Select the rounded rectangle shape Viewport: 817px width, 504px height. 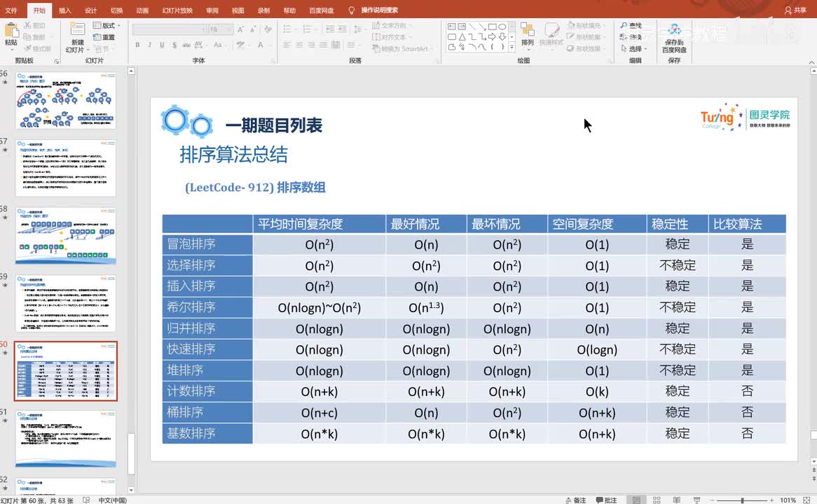click(x=452, y=37)
